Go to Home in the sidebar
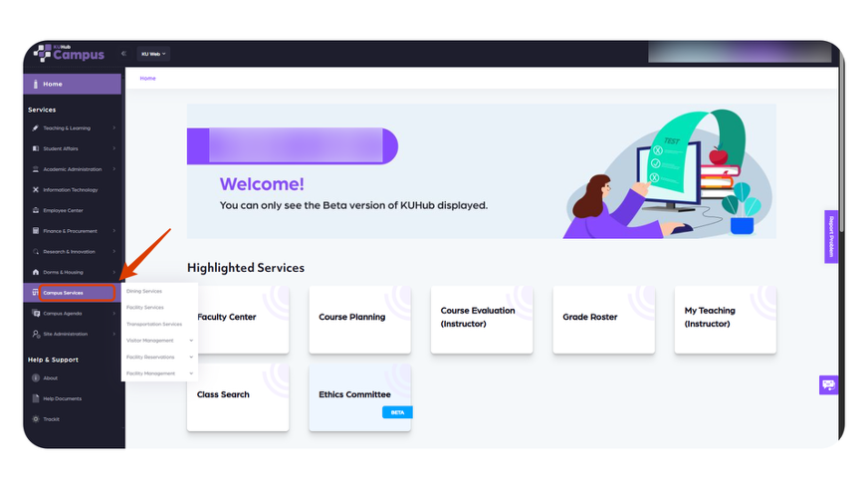 pos(72,85)
